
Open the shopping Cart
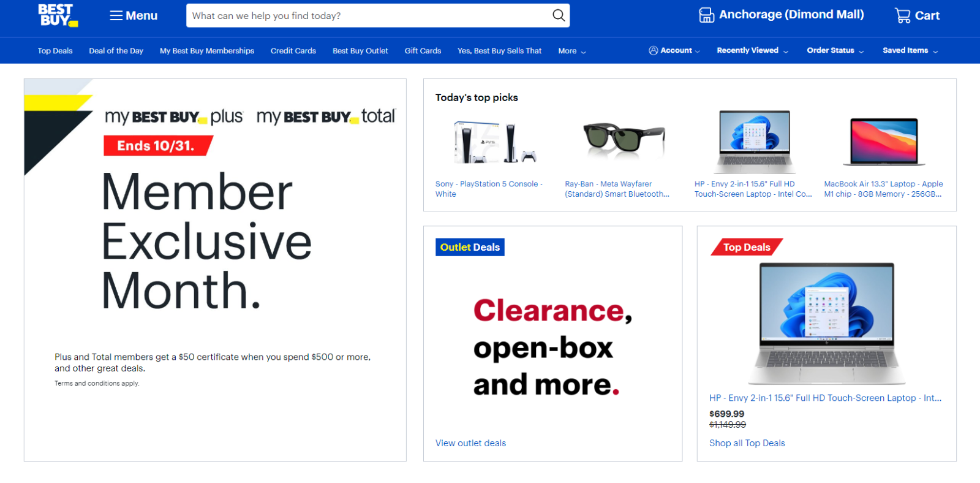click(917, 15)
